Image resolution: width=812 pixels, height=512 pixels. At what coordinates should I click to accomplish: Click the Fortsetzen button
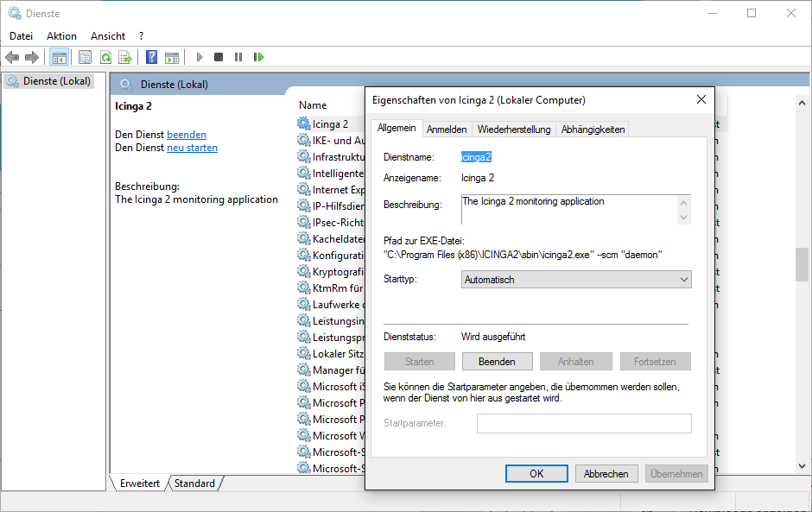(655, 362)
